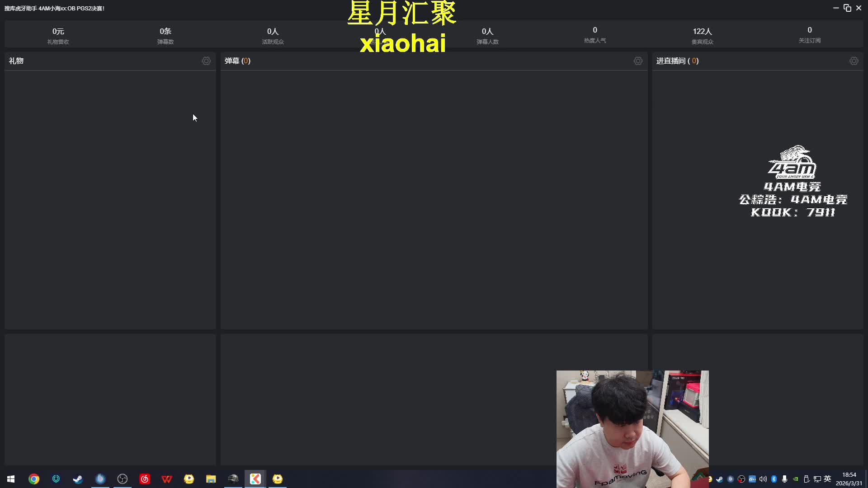Toggle the 英 input language indicator
This screenshot has height=488, width=868.
[x=827, y=479]
